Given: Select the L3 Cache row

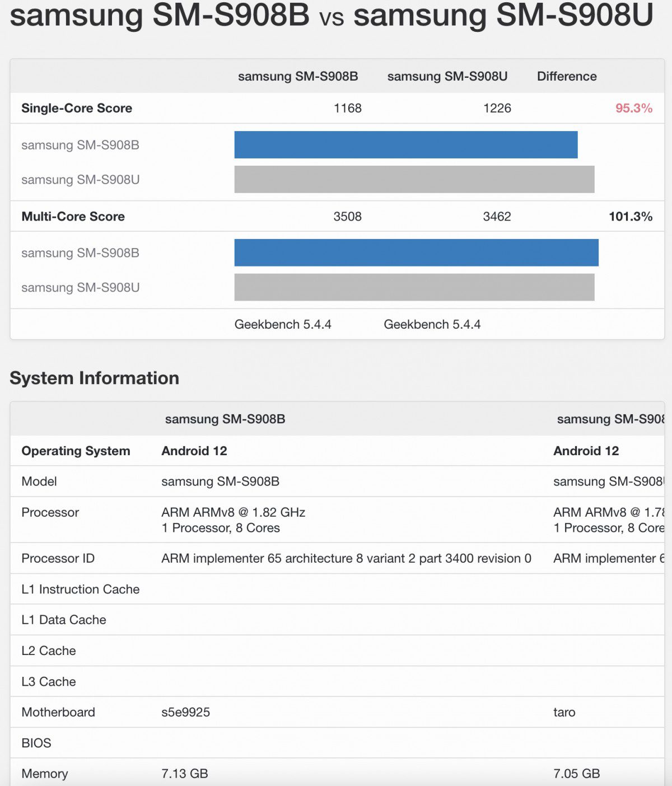Looking at the screenshot, I should tap(48, 681).
